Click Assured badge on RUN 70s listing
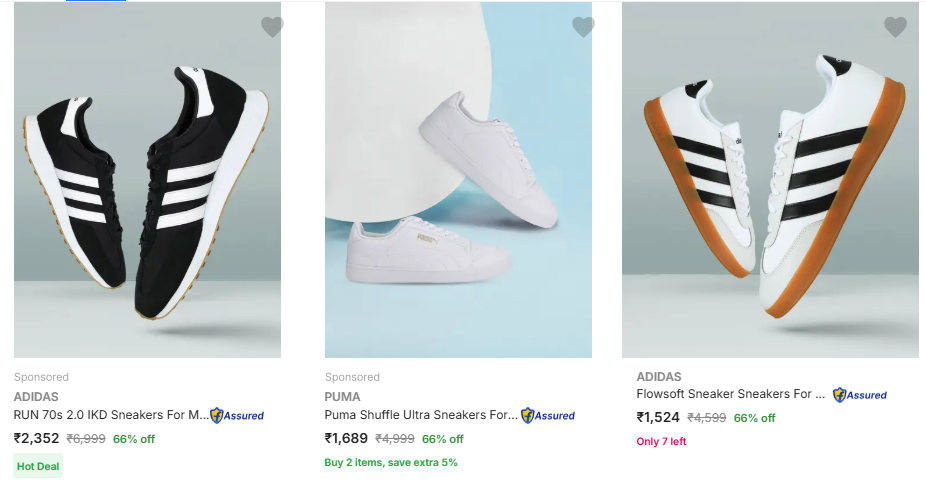This screenshot has height=485, width=926. click(x=237, y=415)
